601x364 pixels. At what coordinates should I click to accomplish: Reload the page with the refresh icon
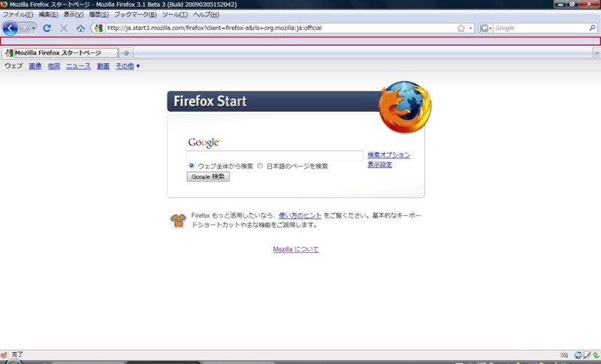tap(47, 28)
